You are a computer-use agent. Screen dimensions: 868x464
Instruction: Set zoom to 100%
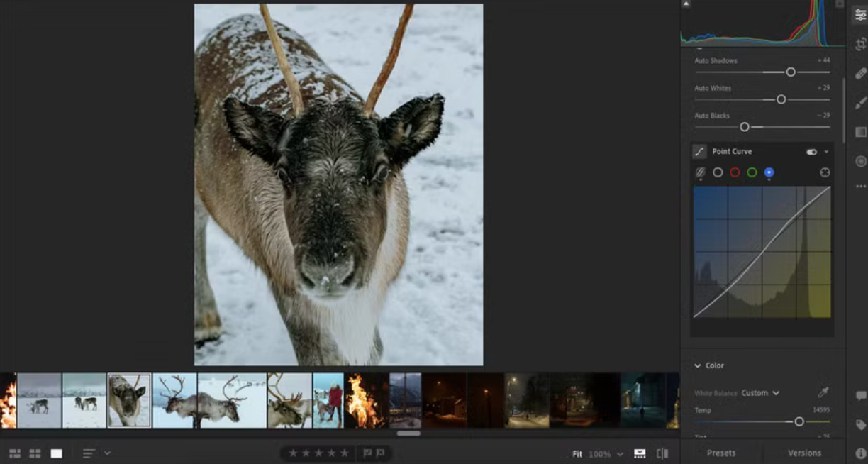click(x=600, y=454)
